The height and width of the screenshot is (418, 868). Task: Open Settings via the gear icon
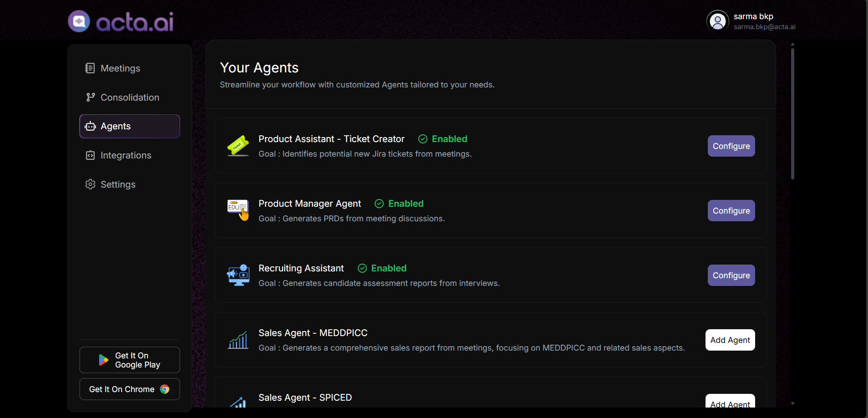(91, 184)
